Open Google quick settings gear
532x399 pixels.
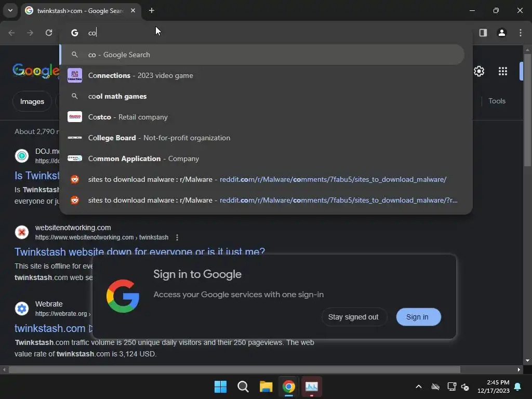pyautogui.click(x=478, y=71)
